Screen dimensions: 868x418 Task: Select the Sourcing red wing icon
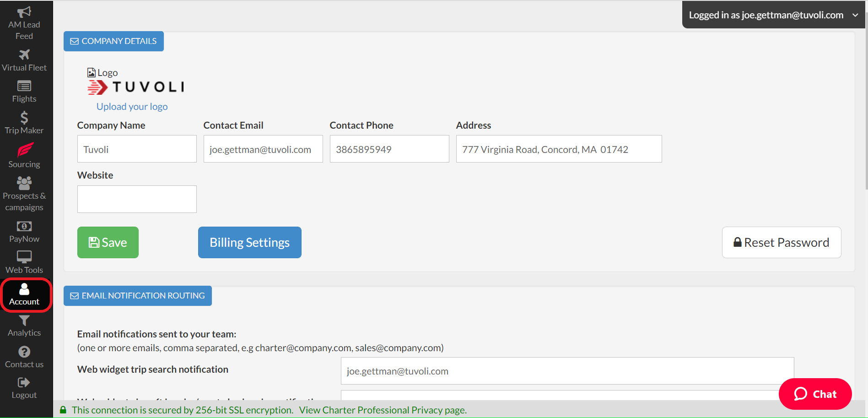tap(24, 150)
